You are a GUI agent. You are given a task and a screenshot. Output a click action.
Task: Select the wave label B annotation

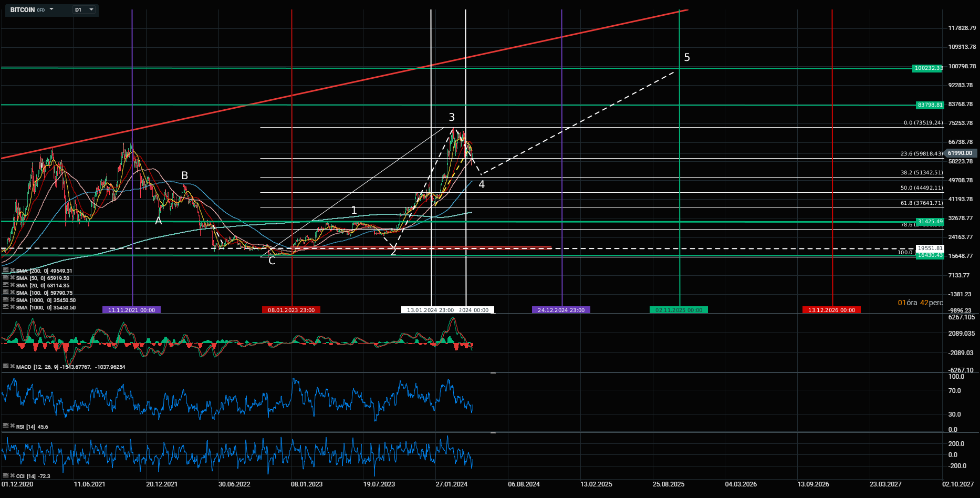[185, 175]
